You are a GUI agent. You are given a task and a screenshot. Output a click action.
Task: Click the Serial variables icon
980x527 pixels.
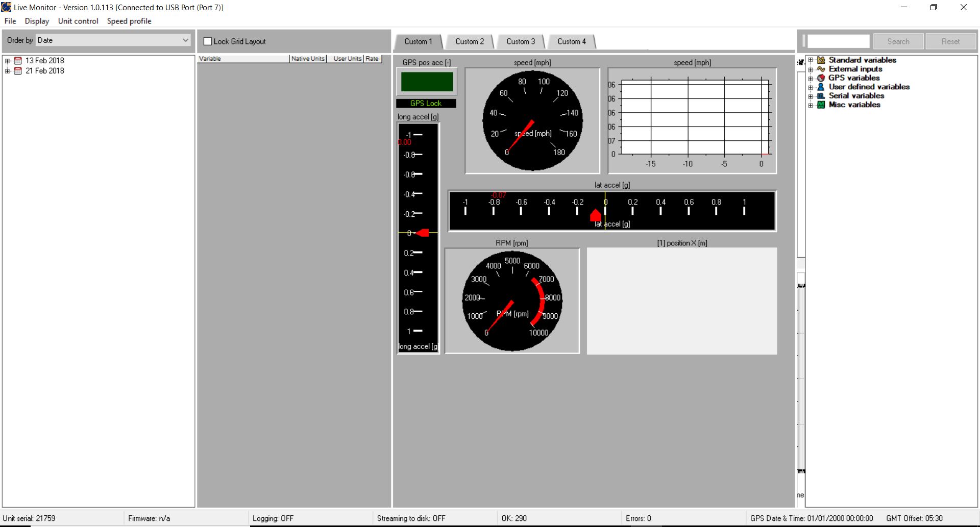tap(821, 96)
